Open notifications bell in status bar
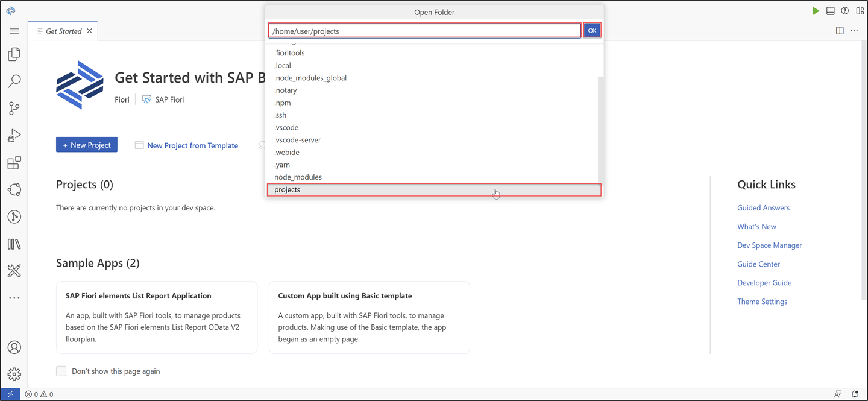Viewport: 868px width, 401px height. tap(855, 394)
